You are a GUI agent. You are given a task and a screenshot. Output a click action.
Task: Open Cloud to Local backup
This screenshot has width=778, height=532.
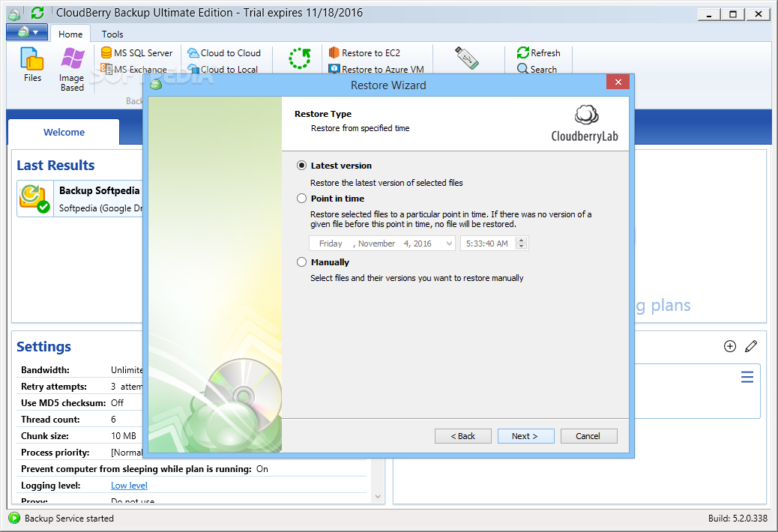coord(223,70)
